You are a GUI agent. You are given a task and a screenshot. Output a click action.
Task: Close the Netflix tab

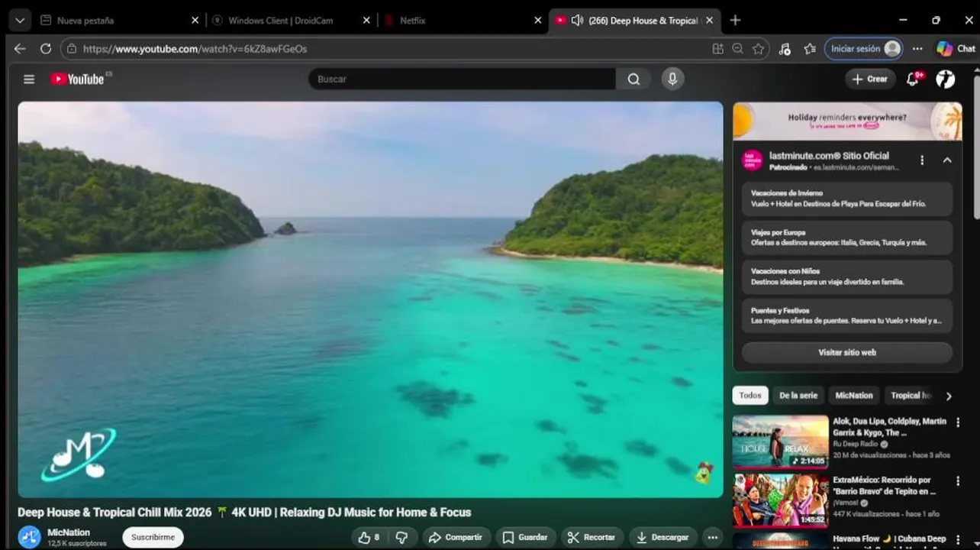point(538,21)
